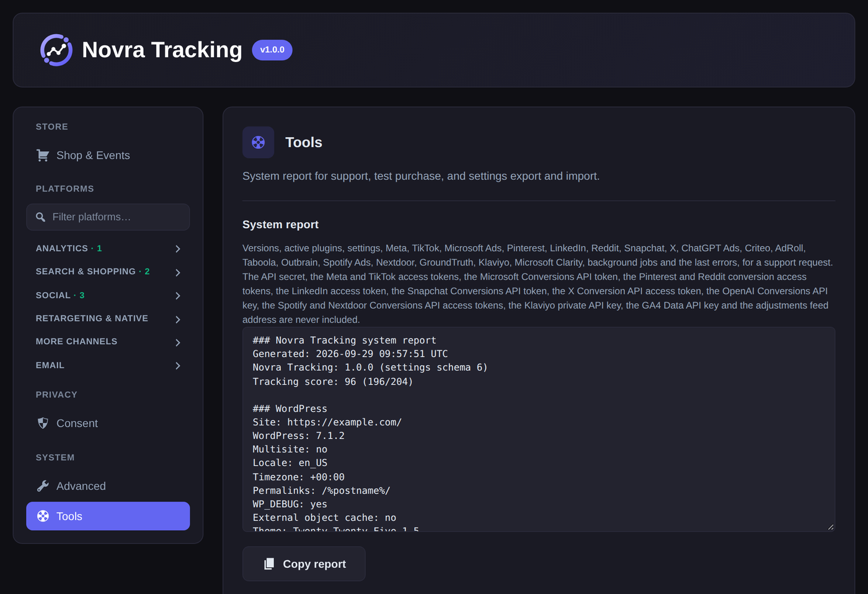Click the SEARCH & SHOPPING group label
868x594 pixels.
86,272
